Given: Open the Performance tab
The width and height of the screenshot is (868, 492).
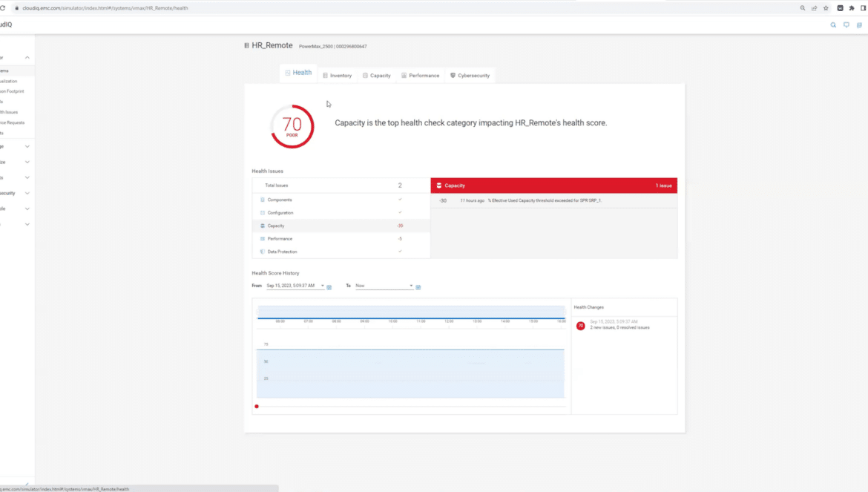Looking at the screenshot, I should (x=420, y=75).
